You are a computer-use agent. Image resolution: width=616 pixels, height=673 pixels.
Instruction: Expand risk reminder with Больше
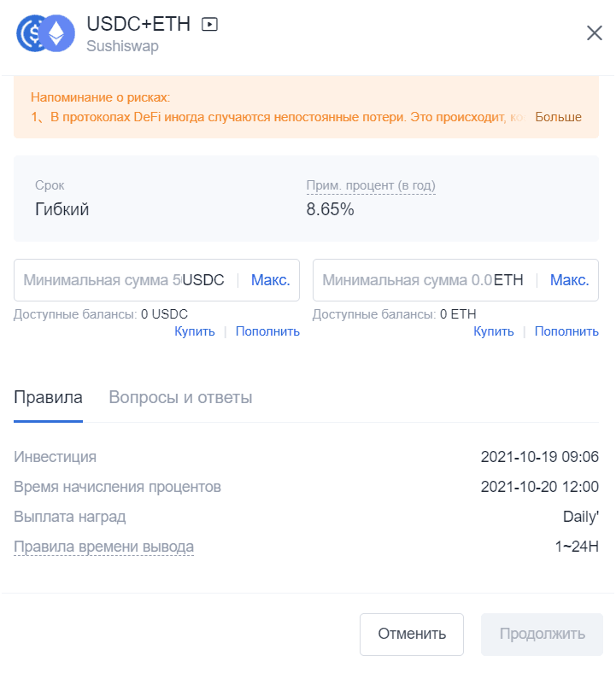(x=558, y=117)
